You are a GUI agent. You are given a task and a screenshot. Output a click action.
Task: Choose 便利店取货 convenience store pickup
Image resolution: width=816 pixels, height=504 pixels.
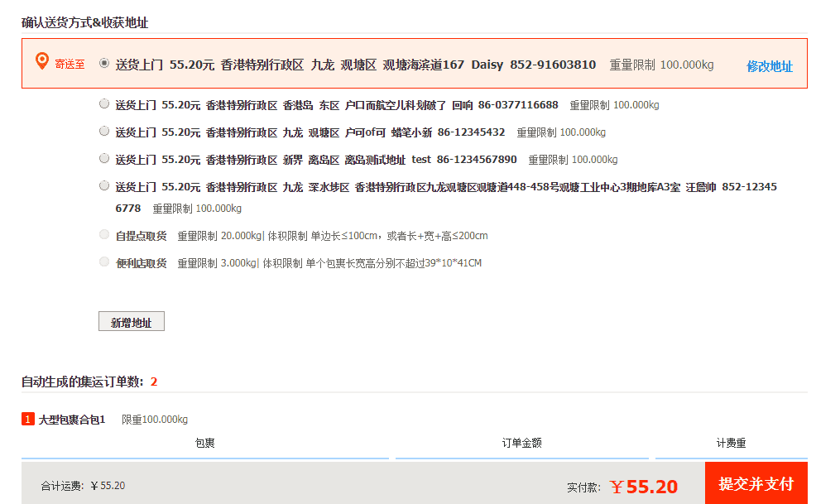pyautogui.click(x=104, y=262)
